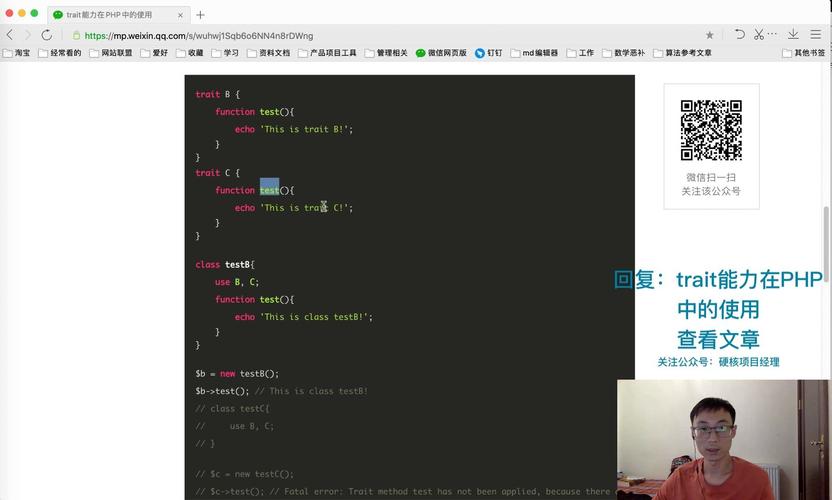Open the md编辑器 bookmark folder

(x=534, y=53)
